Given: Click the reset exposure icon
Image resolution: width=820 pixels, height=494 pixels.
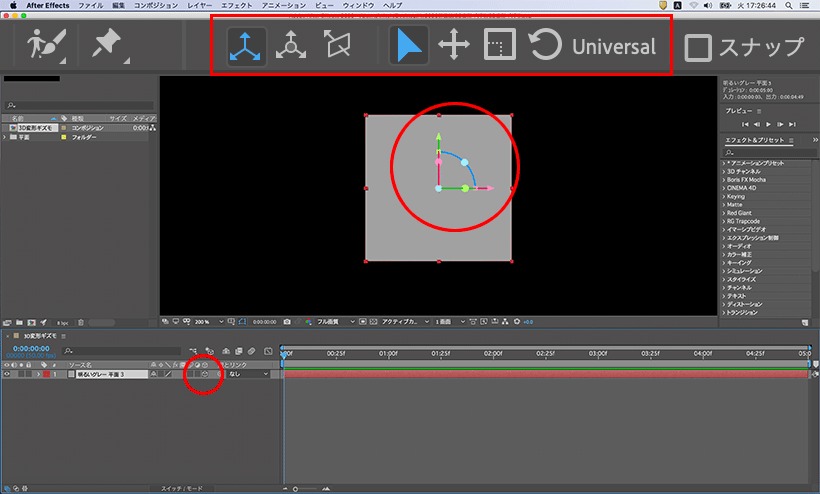Looking at the screenshot, I should point(517,322).
